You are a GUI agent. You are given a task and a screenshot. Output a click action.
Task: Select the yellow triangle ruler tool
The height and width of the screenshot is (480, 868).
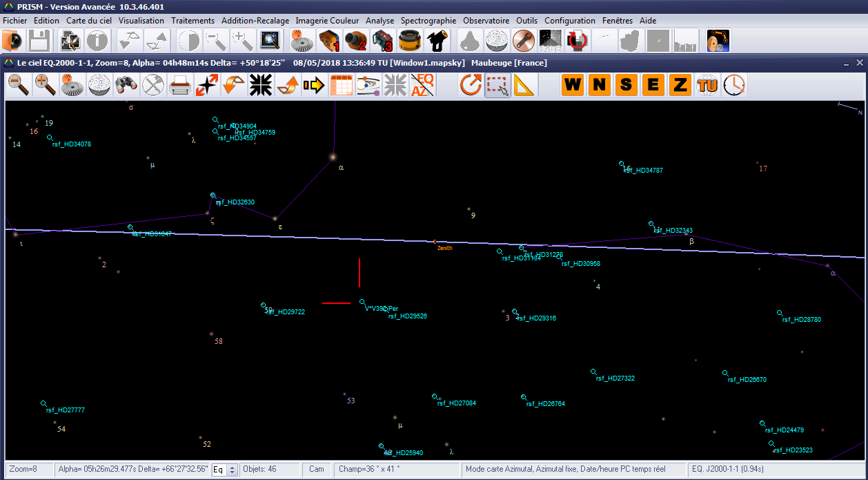[x=524, y=86]
